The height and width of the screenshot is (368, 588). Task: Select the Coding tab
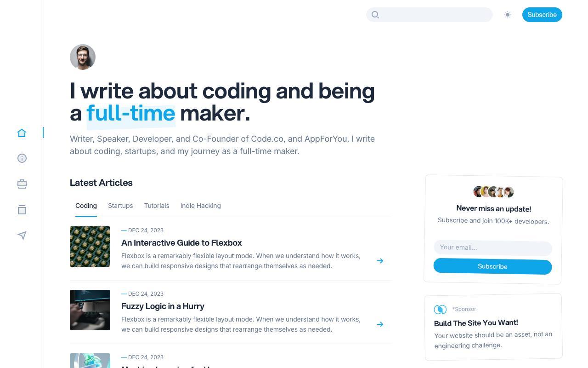point(86,206)
